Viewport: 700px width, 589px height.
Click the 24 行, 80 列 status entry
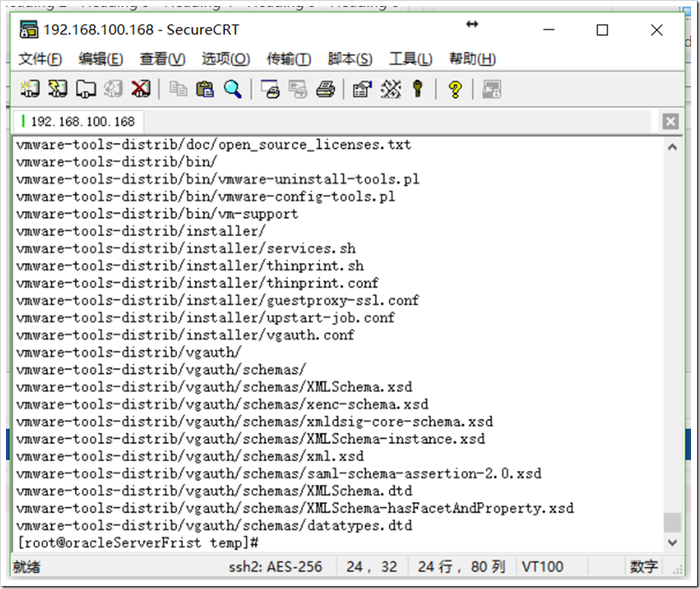[461, 567]
